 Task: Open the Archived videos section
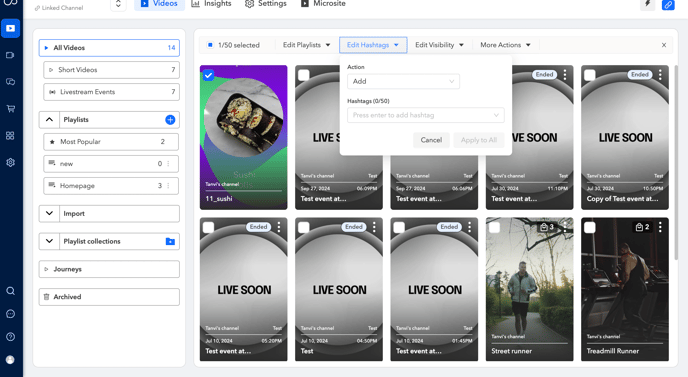(x=109, y=297)
